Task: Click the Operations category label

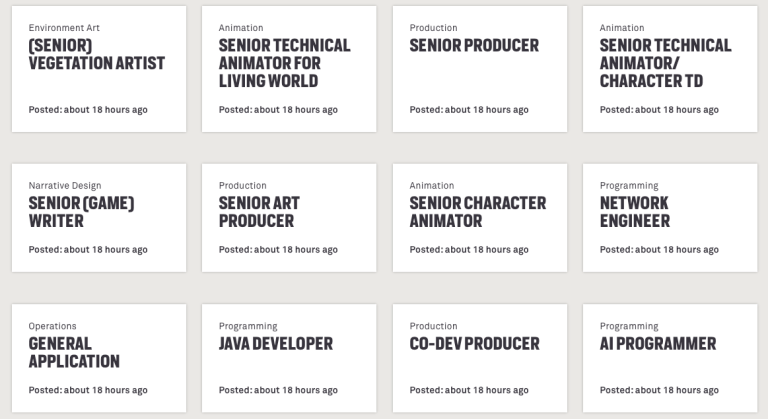Action: 52,326
